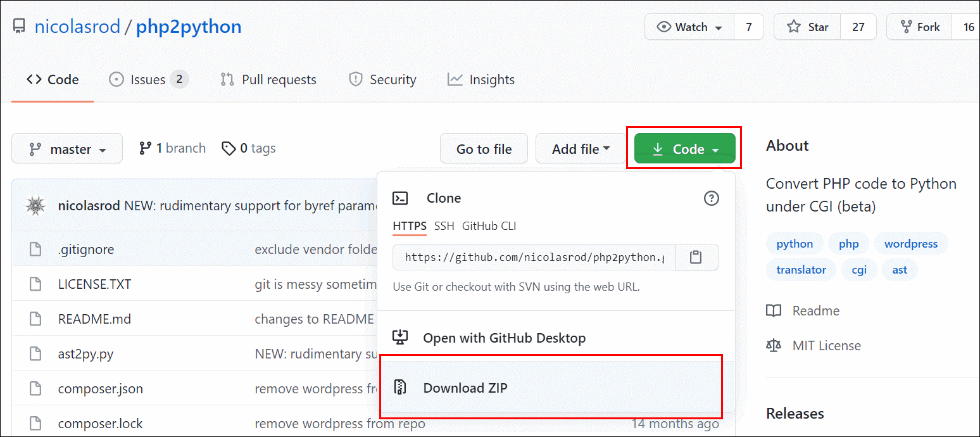Open 'git is messy' commit message

[x=316, y=284]
